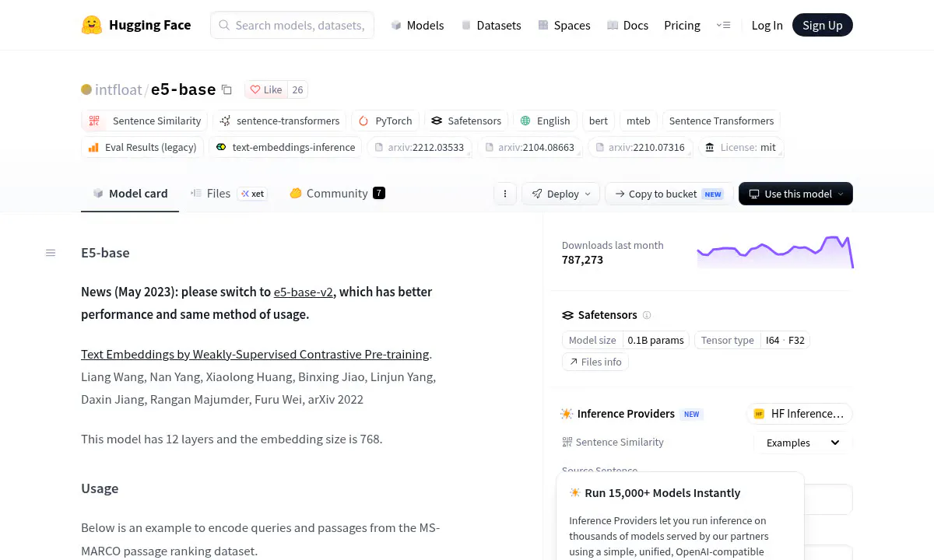Filter by the English language tag
Image resolution: width=934 pixels, height=560 pixels.
point(545,121)
